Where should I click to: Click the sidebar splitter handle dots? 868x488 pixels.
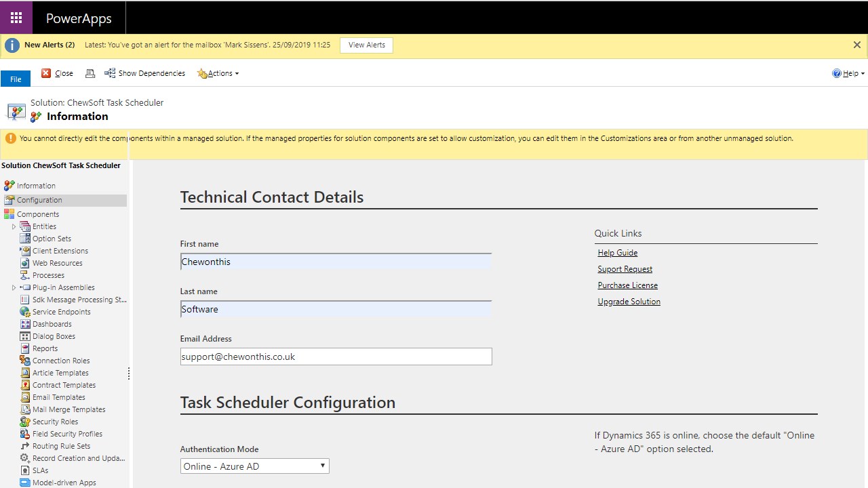(129, 373)
